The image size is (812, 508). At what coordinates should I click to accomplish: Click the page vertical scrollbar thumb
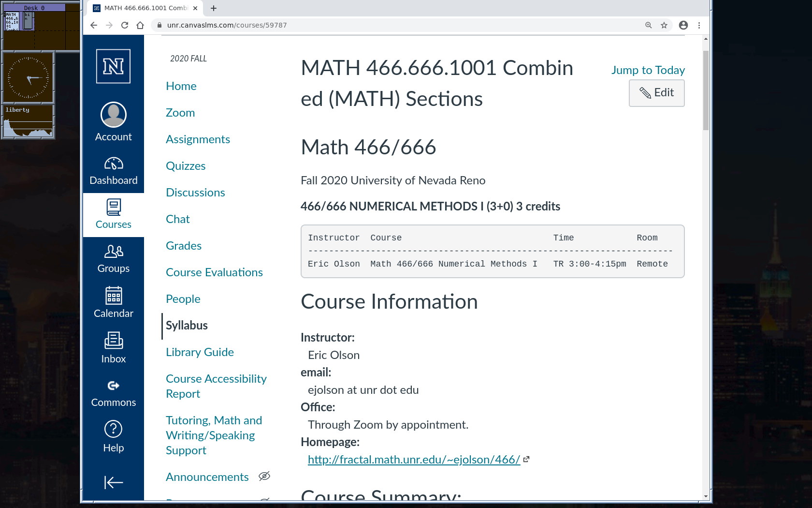pyautogui.click(x=706, y=90)
